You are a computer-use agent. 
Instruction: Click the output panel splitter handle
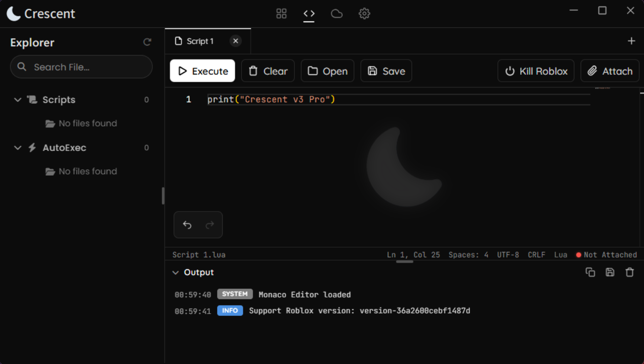pos(405,262)
